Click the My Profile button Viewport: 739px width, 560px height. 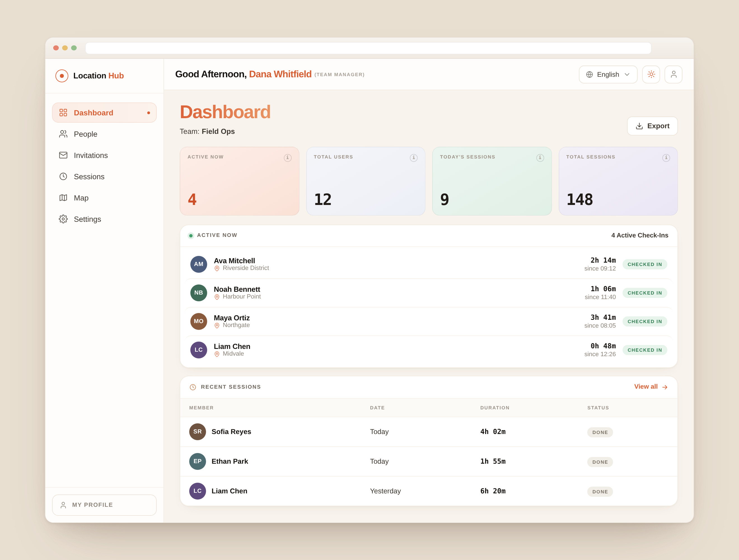[x=104, y=505]
